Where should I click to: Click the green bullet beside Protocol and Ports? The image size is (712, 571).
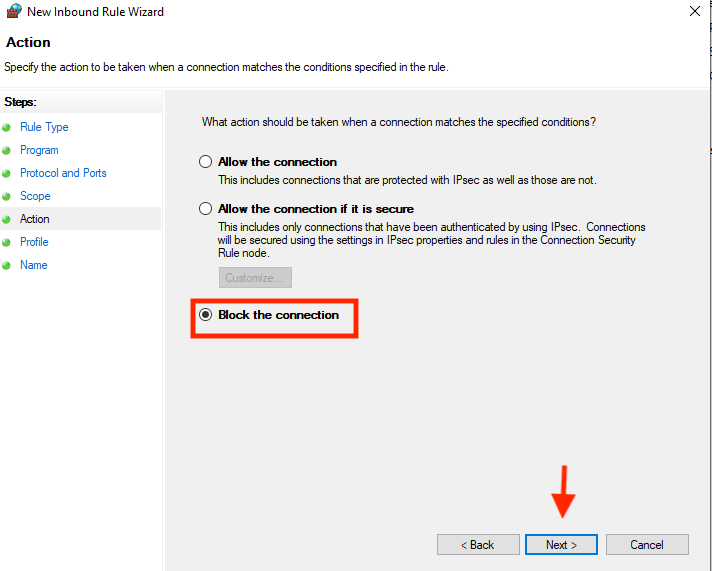pos(6,174)
